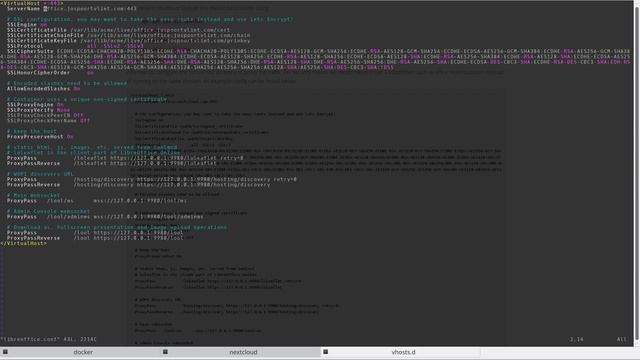Click the ProxyPassReverse /hosting/discovery line
This screenshot has width=640, height=360.
click(138, 184)
